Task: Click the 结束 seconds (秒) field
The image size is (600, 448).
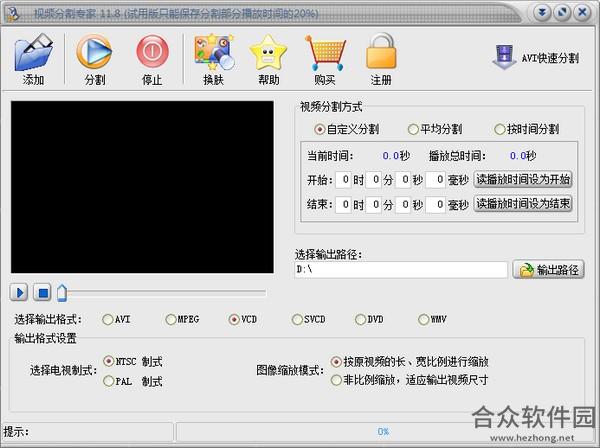Action: coord(403,205)
